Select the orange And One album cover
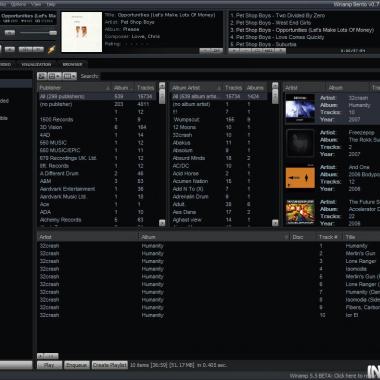 point(300,178)
